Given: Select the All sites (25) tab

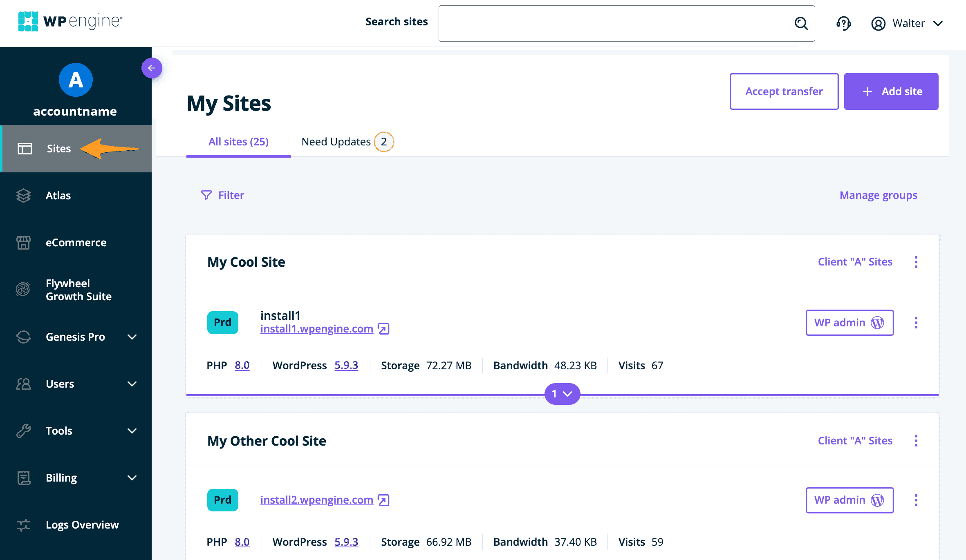Looking at the screenshot, I should (238, 142).
